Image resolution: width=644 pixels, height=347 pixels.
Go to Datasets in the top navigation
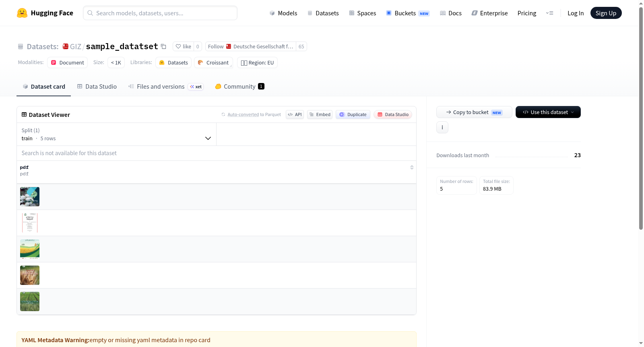click(x=323, y=13)
